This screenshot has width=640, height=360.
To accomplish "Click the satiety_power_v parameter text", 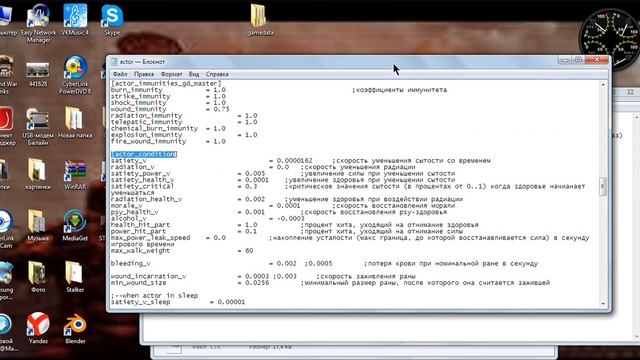I will tap(141, 173).
